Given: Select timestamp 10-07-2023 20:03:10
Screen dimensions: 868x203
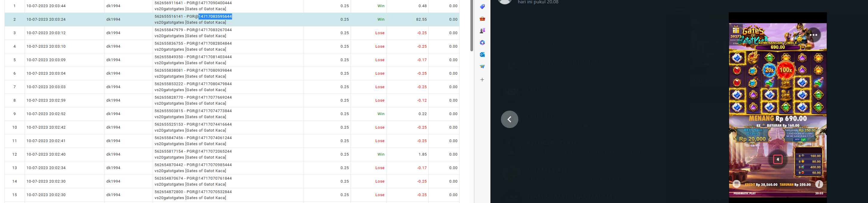Looking at the screenshot, I should click(46, 46).
